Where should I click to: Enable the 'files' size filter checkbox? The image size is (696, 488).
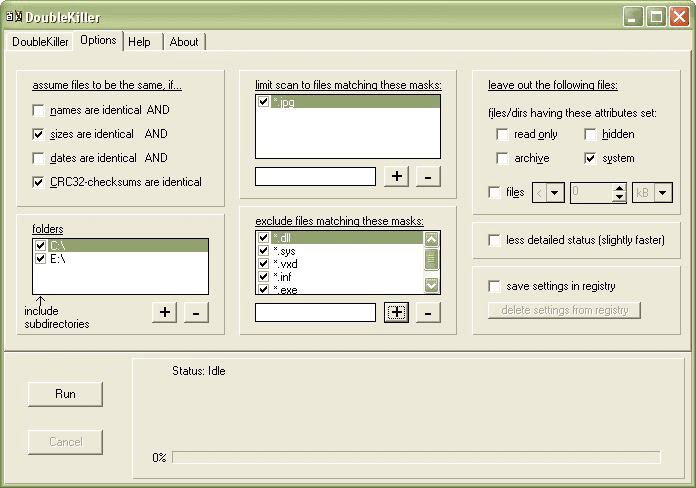coord(494,192)
